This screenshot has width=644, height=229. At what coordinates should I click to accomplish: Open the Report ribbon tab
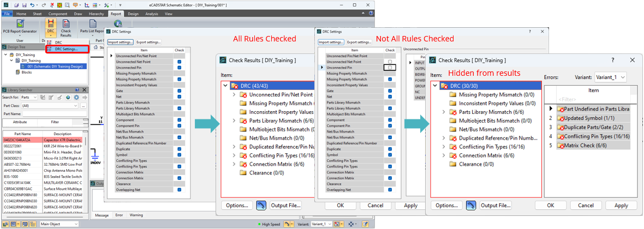point(115,14)
